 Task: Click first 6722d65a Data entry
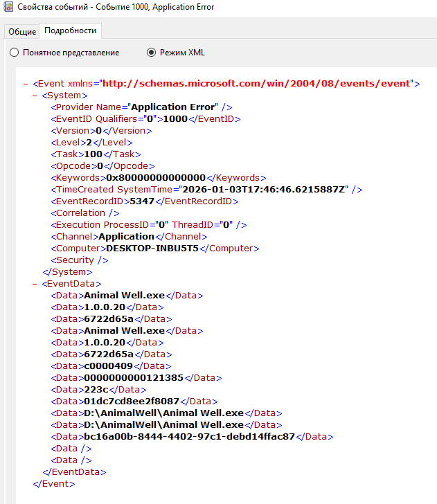pyautogui.click(x=112, y=319)
